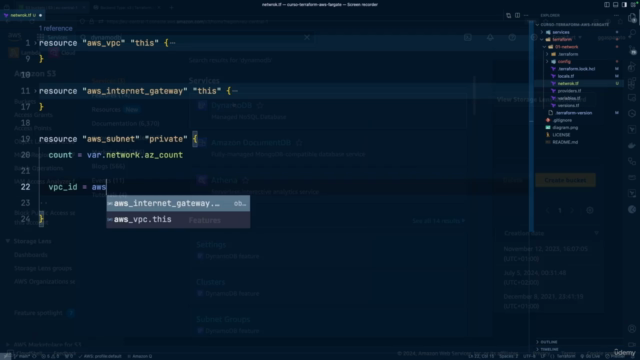Image resolution: width=640 pixels, height=360 pixels.
Task: Click the Terraform file icon of providers.tf
Action: coord(553,91)
